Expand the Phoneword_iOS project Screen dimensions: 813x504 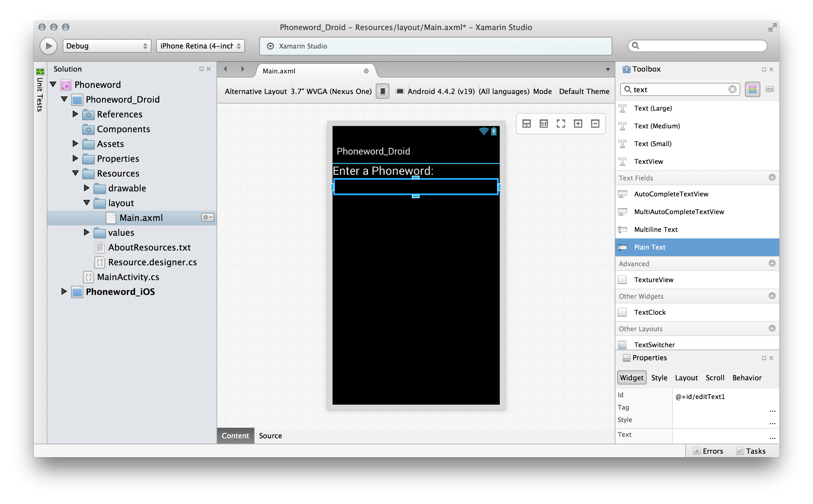point(64,292)
